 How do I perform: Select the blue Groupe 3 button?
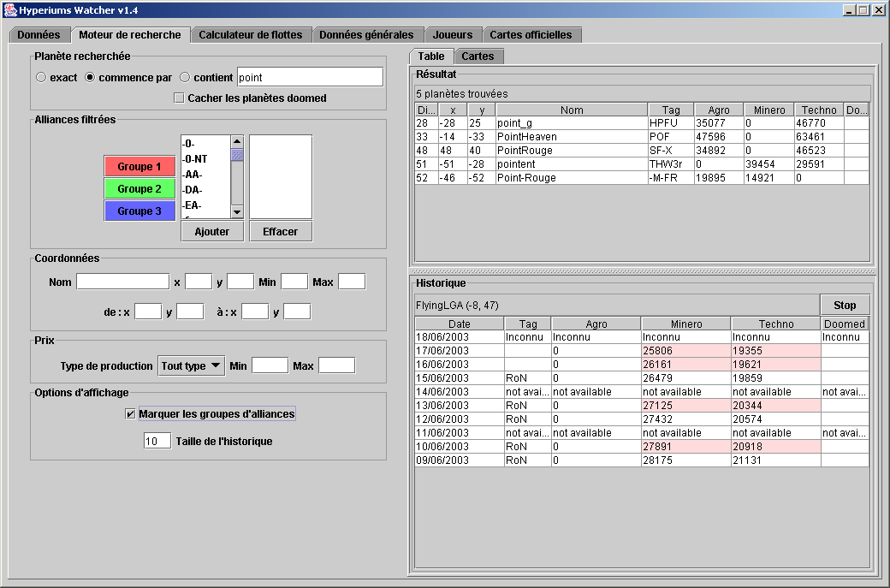coord(139,211)
